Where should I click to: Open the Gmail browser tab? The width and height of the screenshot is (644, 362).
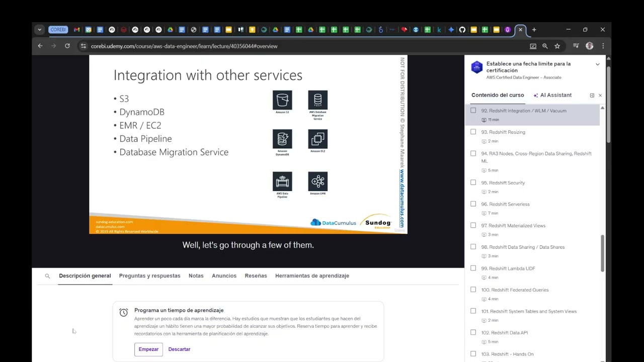(x=76, y=30)
